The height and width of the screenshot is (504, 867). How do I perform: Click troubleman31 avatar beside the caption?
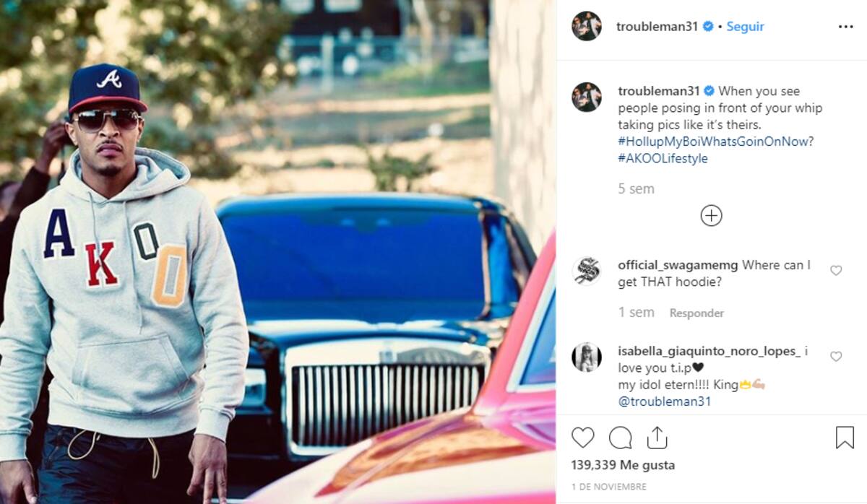click(x=587, y=97)
